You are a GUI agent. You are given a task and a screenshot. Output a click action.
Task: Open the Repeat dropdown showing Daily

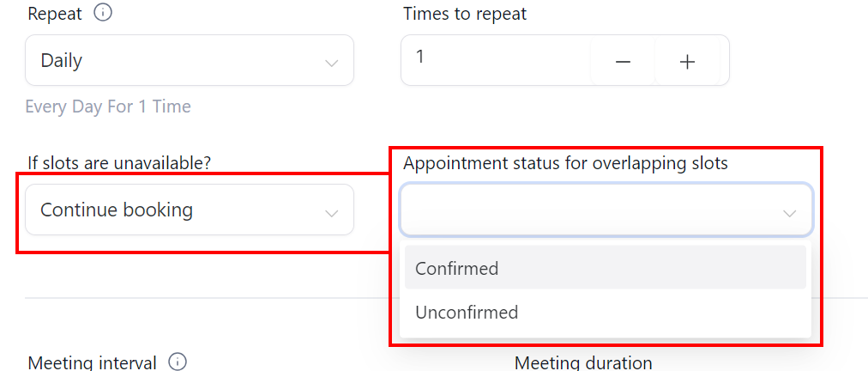[190, 60]
